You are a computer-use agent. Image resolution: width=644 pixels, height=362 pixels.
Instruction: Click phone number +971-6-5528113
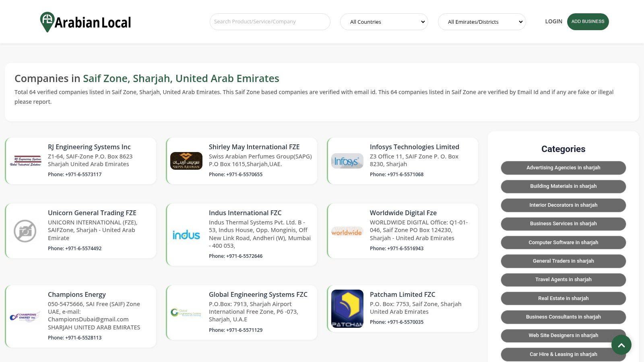(x=83, y=338)
